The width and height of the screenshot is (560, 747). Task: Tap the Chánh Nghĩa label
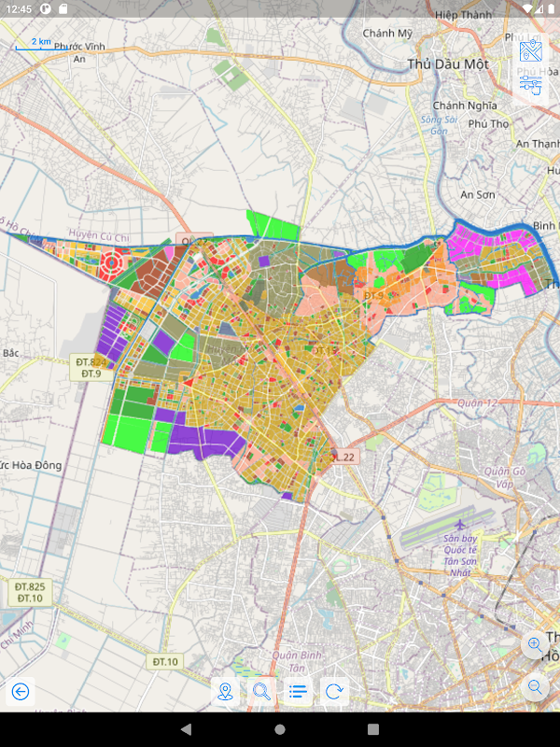tap(465, 106)
